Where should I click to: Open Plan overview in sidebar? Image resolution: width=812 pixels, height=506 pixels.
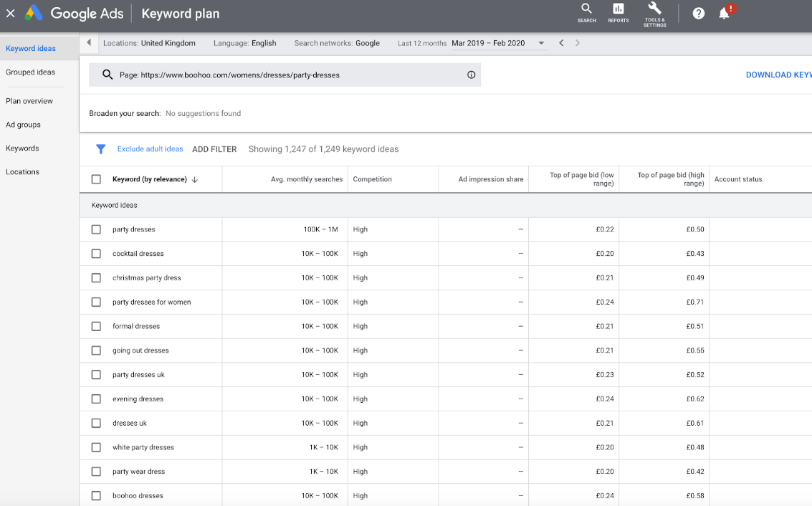pos(29,101)
